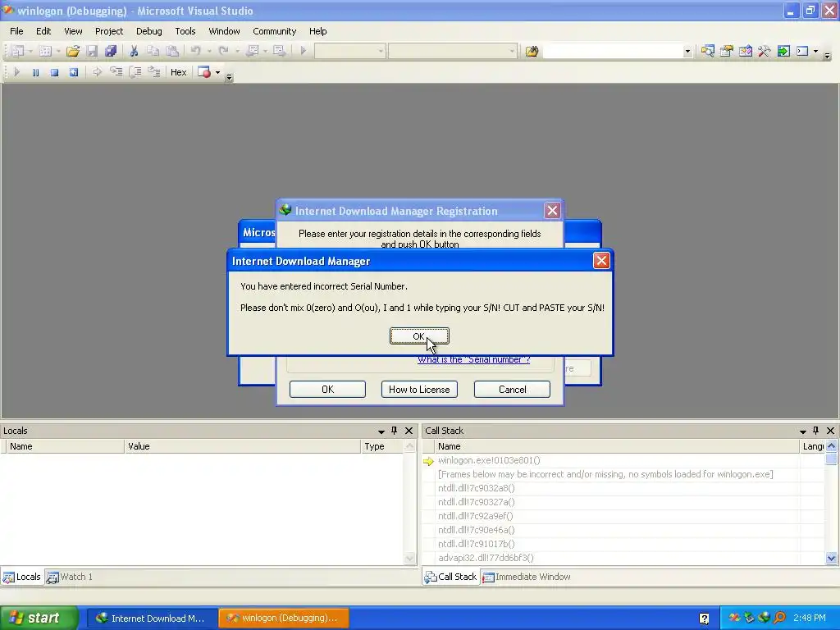840x630 pixels.
Task: Open the Solution Configurations combo box
Action: [349, 51]
